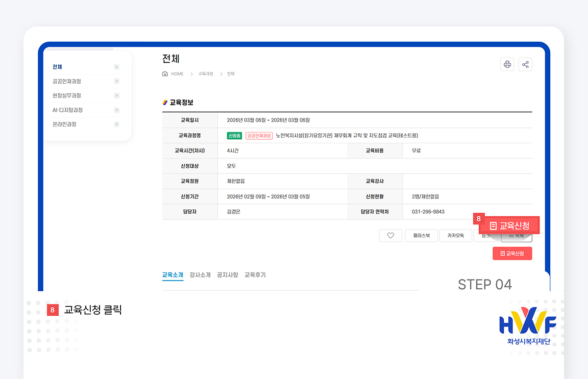
Task: Click the 교육과정 breadcrumb link
Action: click(x=205, y=74)
